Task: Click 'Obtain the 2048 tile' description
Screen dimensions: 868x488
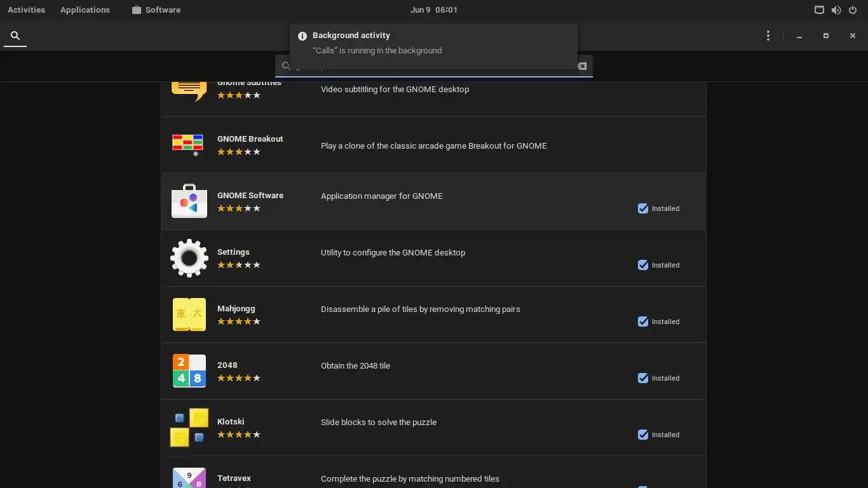Action: [x=355, y=366]
